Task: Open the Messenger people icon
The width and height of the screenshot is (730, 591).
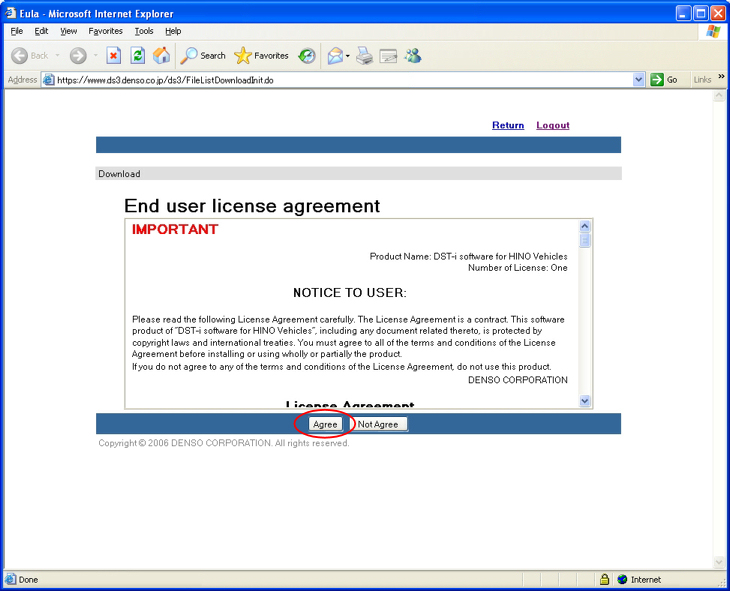Action: click(x=412, y=56)
